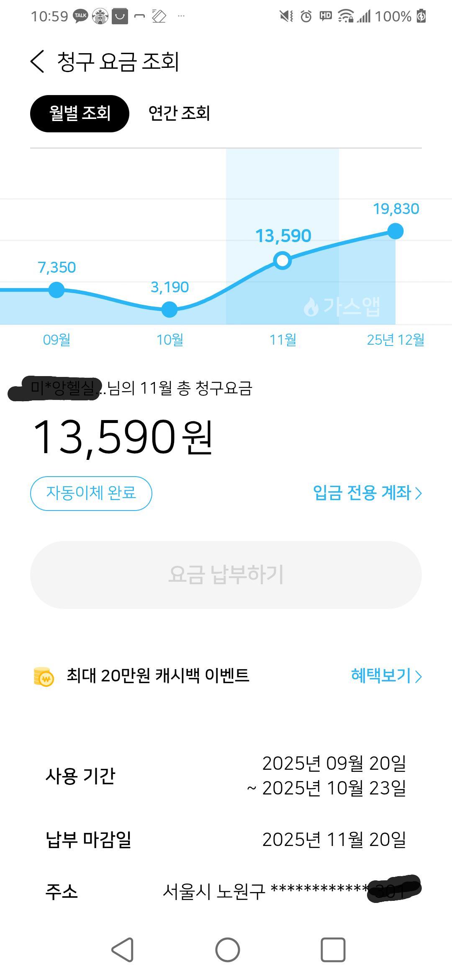Switch to the 연간 조회 tab

pos(179,113)
